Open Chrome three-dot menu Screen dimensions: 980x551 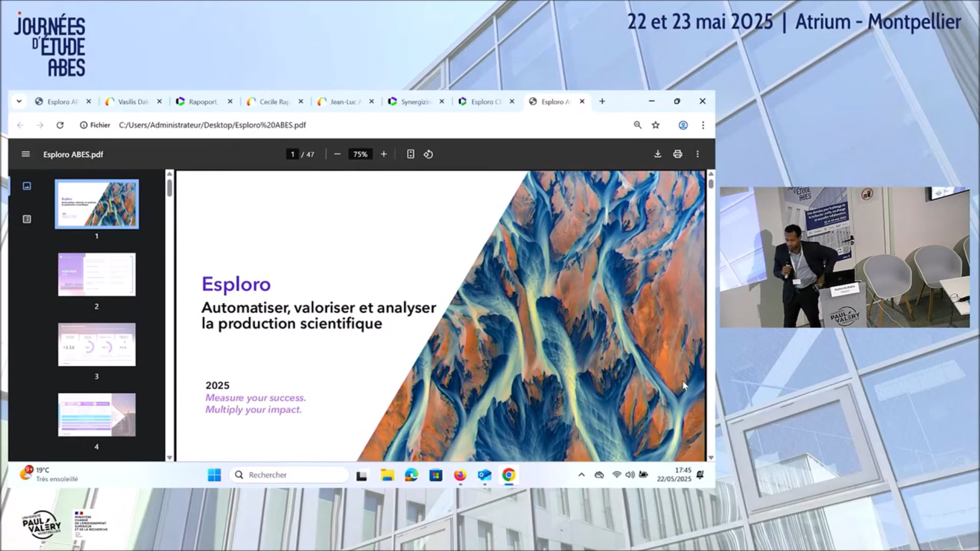[x=703, y=125]
